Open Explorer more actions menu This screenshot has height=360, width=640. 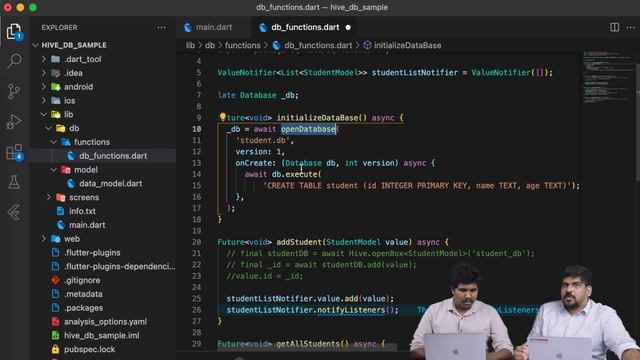tap(162, 28)
